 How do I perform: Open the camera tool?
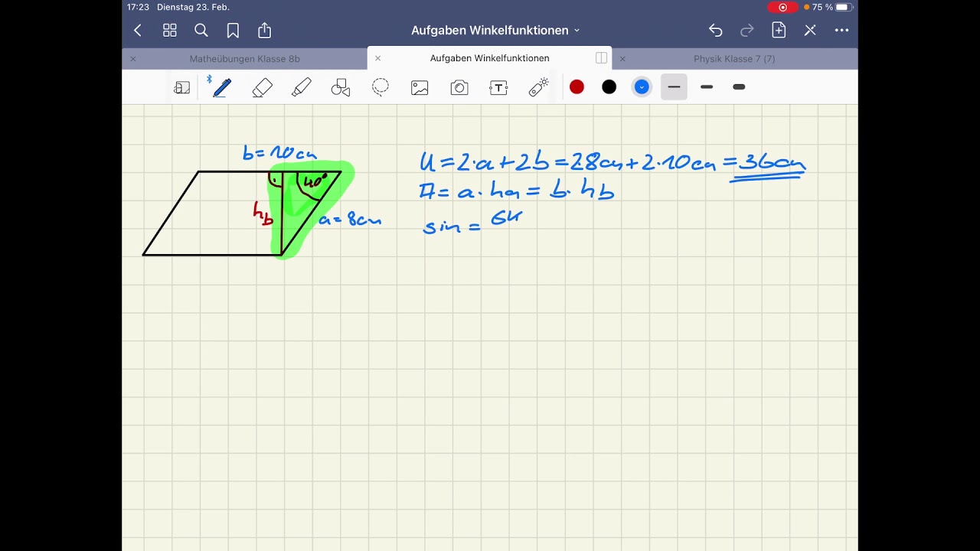point(459,87)
